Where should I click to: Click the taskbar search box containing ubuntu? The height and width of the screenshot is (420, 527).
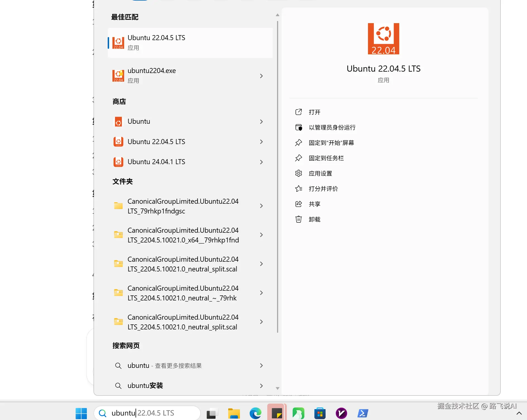(147, 413)
